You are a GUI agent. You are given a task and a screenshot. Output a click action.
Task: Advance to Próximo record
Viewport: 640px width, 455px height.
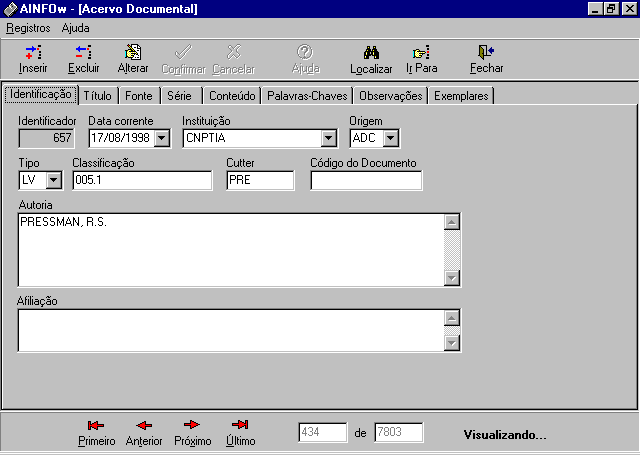(x=192, y=425)
